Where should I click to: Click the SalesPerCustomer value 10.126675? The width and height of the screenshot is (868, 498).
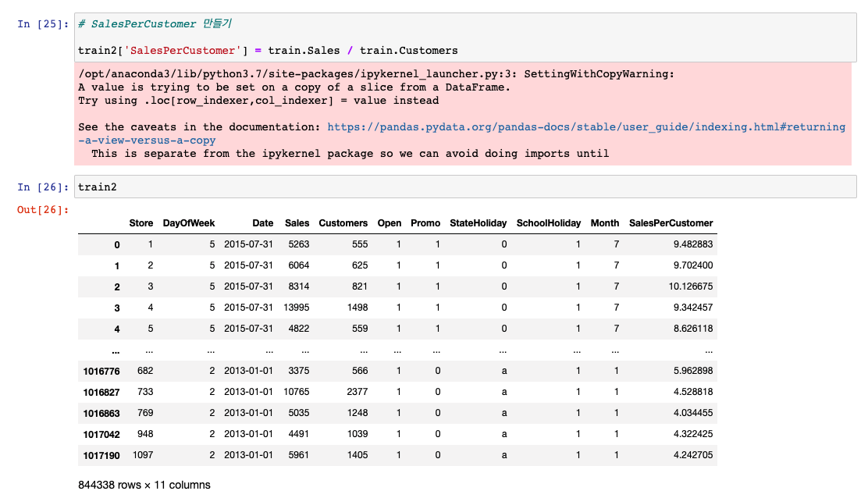[691, 286]
